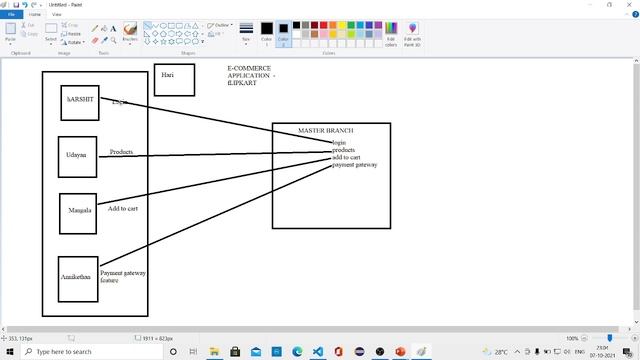Open File Explorer from taskbar
640x360 pixels.
(x=214, y=351)
